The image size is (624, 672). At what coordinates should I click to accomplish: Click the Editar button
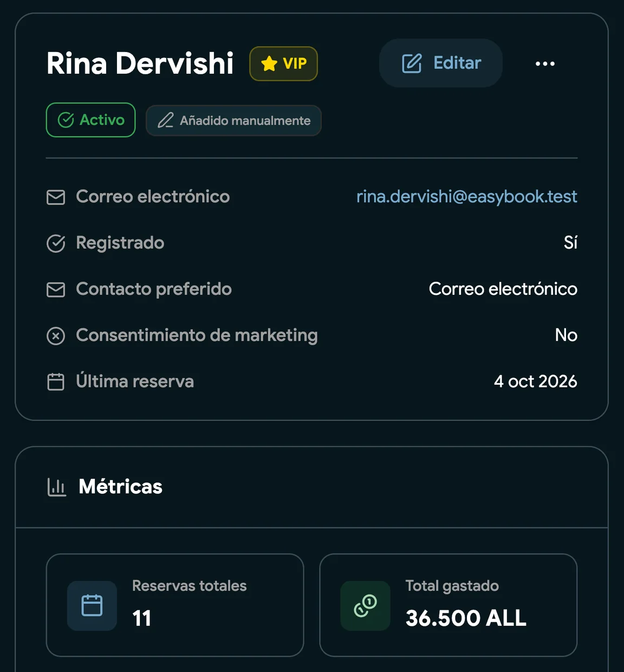point(440,63)
